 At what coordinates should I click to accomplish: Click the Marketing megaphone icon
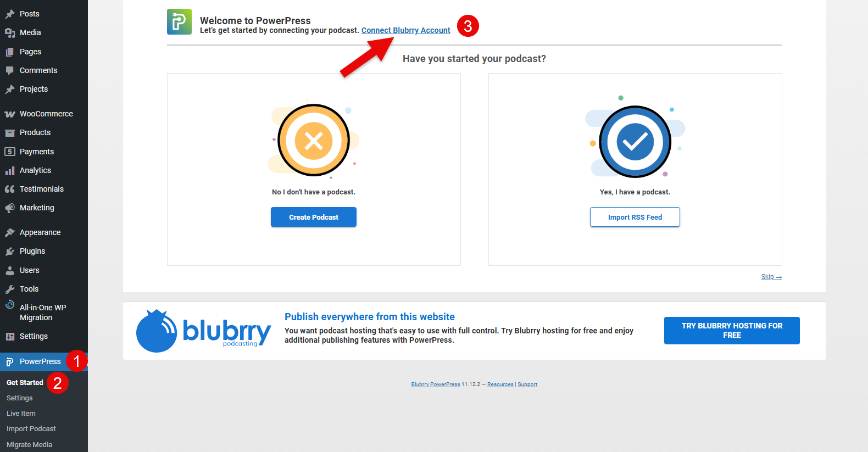point(10,208)
